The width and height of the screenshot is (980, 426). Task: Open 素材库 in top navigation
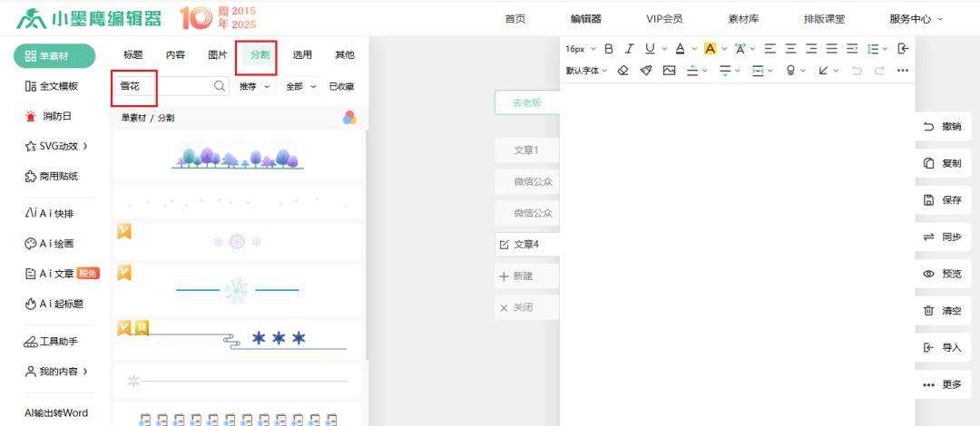[744, 19]
